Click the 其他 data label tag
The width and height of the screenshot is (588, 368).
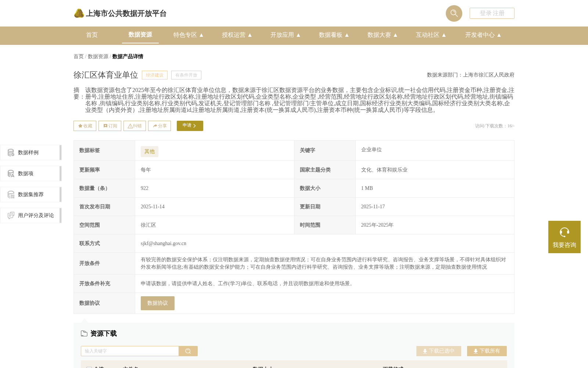pos(150,152)
